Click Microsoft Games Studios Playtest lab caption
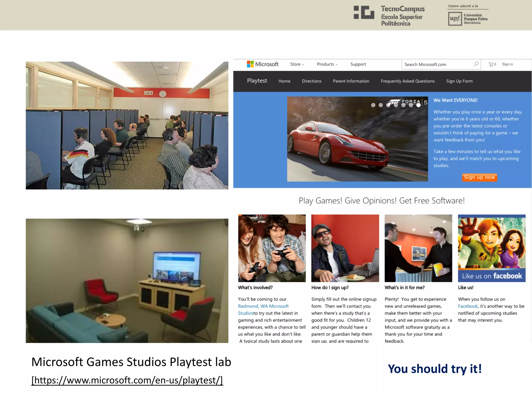 tap(131, 362)
